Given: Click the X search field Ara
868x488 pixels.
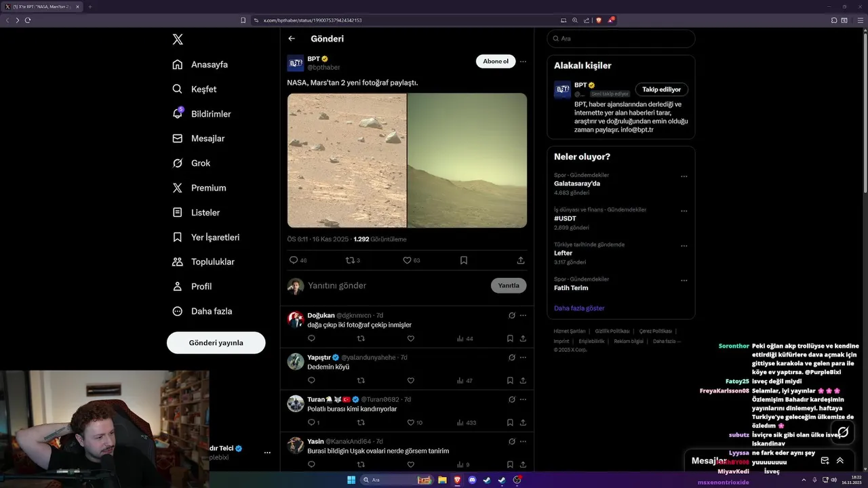Looking at the screenshot, I should pos(620,39).
